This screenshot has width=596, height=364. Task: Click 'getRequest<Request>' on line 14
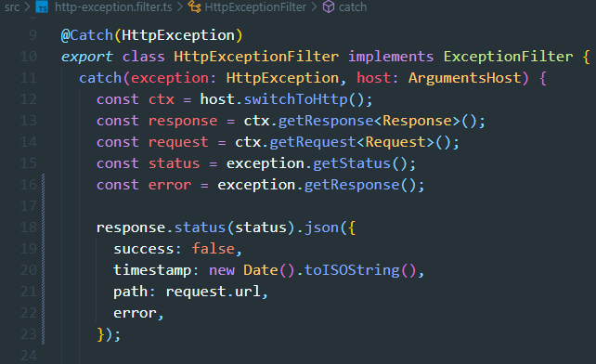click(x=352, y=142)
